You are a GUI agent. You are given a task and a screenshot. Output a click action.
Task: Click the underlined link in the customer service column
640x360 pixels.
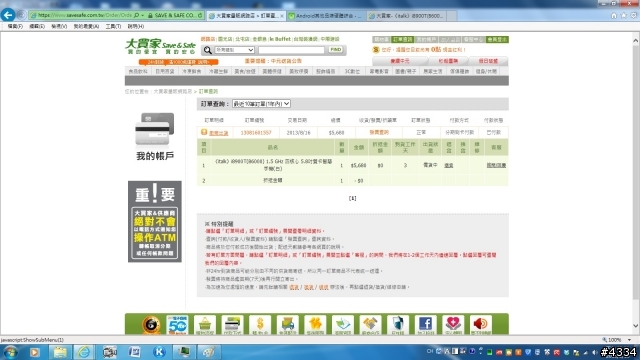click(x=496, y=165)
